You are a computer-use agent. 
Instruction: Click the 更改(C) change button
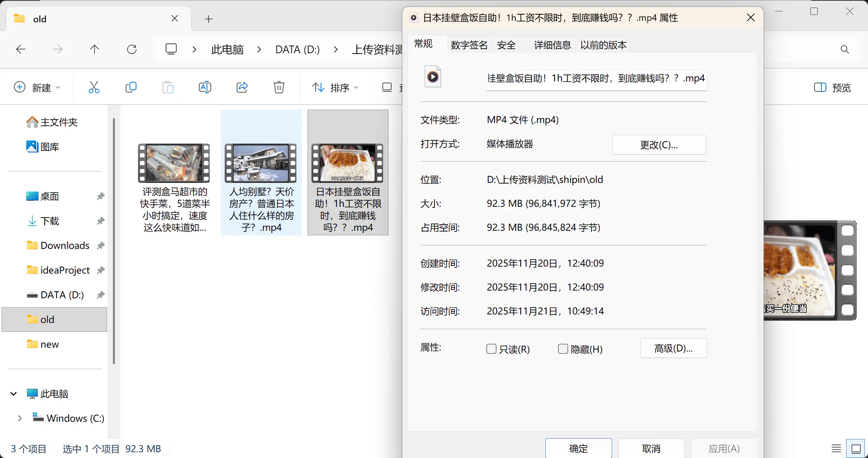(659, 144)
